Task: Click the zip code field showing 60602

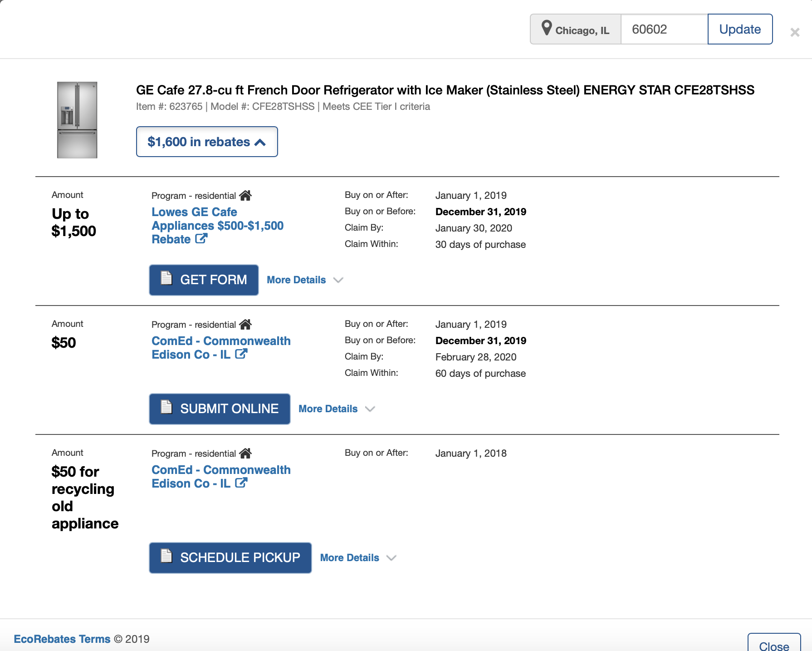Action: coord(664,29)
